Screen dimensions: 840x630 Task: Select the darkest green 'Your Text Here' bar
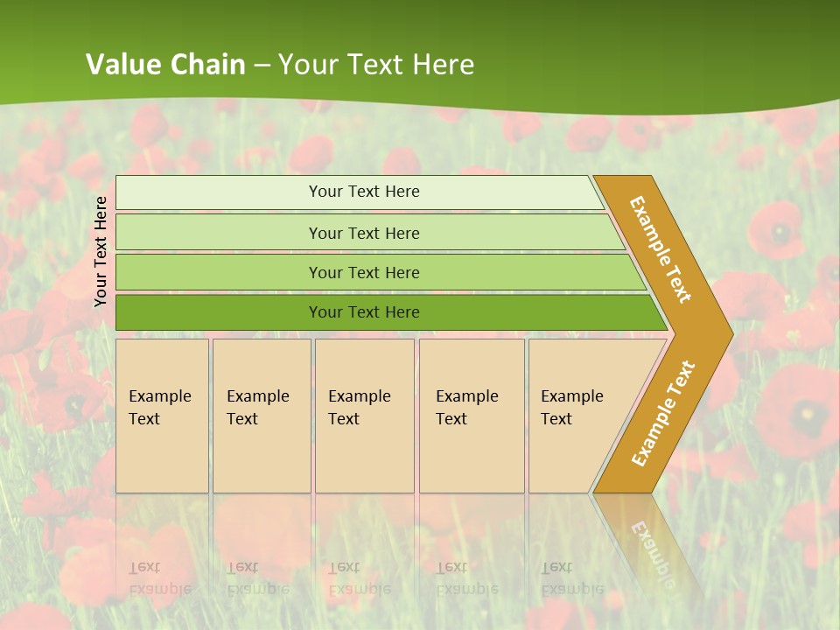click(x=363, y=312)
